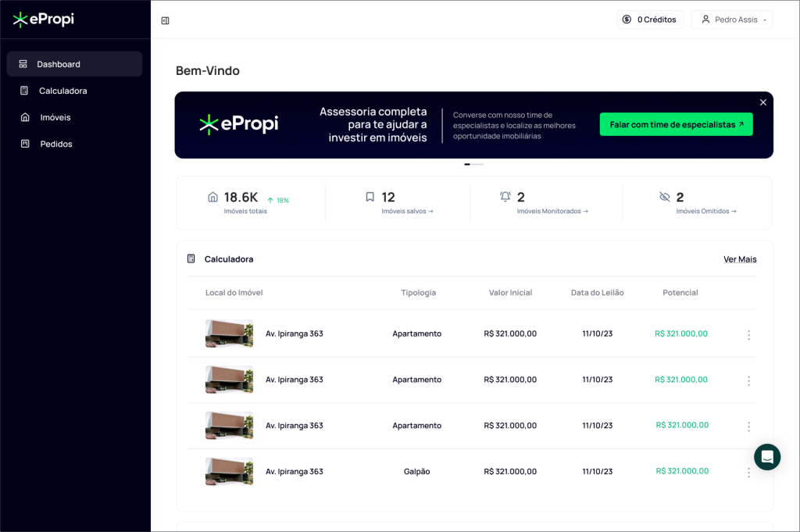Viewport: 800px width, 532px height.
Task: Go to Calculadora in the sidebar
Action: 62,91
